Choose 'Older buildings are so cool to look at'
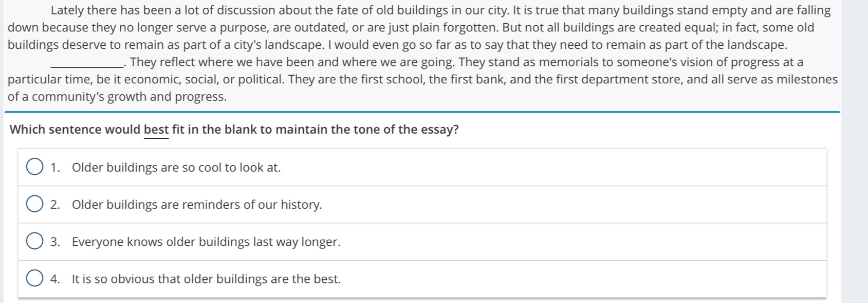868x303 pixels. pos(176,168)
